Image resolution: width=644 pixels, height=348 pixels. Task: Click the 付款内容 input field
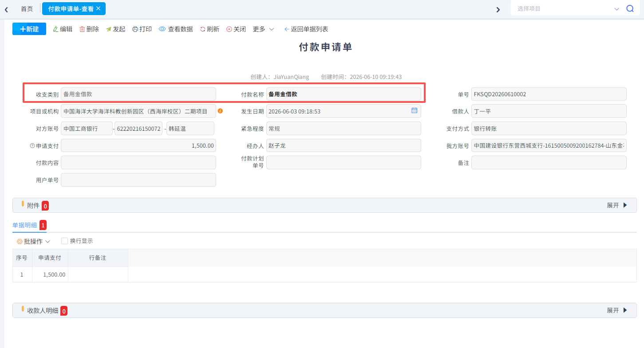(x=138, y=163)
